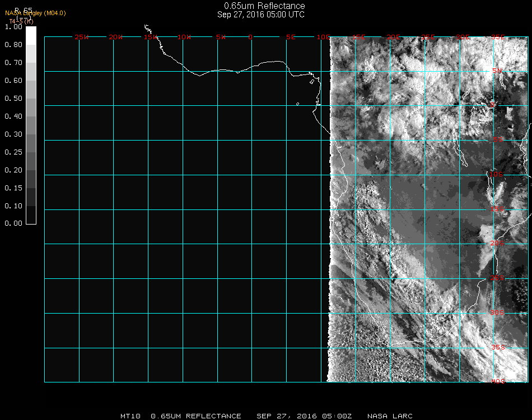Image resolution: width=532 pixels, height=420 pixels.
Task: Select the 0.60 colorbar scale label
Action: (13, 81)
